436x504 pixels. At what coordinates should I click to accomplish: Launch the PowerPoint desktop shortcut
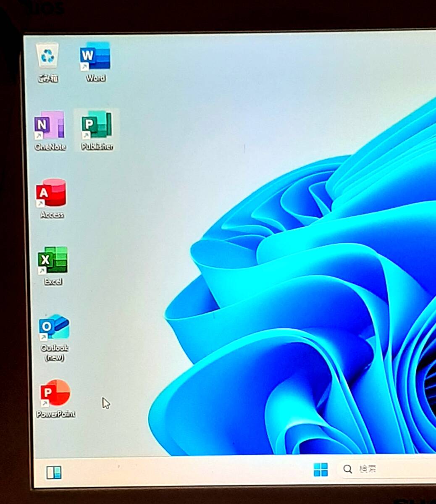coord(55,399)
